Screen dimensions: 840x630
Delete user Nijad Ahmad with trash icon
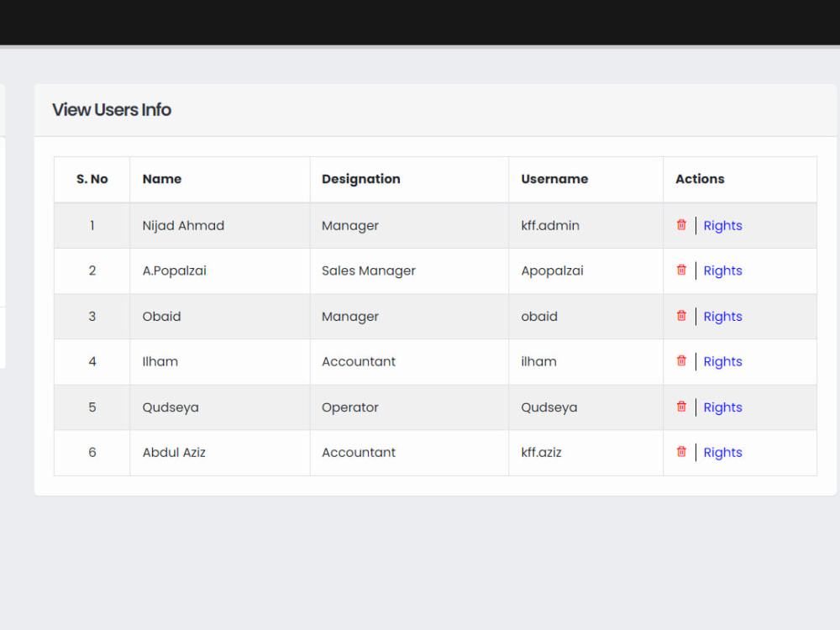tap(681, 224)
